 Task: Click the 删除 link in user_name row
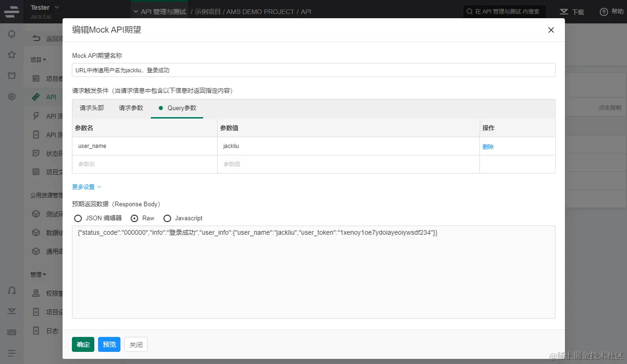[x=488, y=147]
